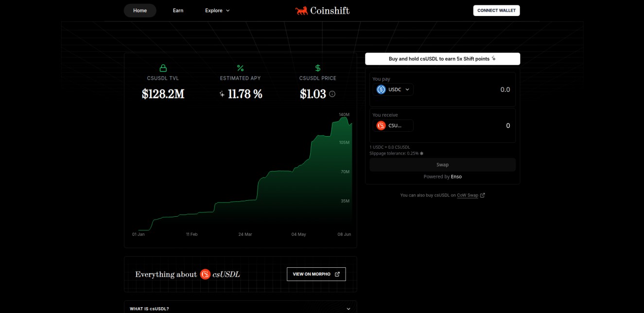Screen dimensions: 644x313
Task: Click the external link icon beside CoW Swap
Action: point(482,195)
